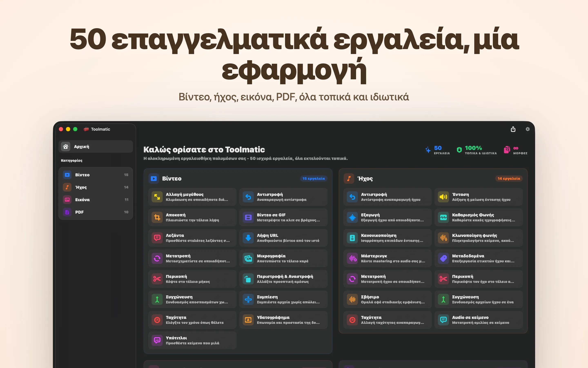Select the Αρχική home item in sidebar
Screen dimensions: 588x368
pos(96,147)
